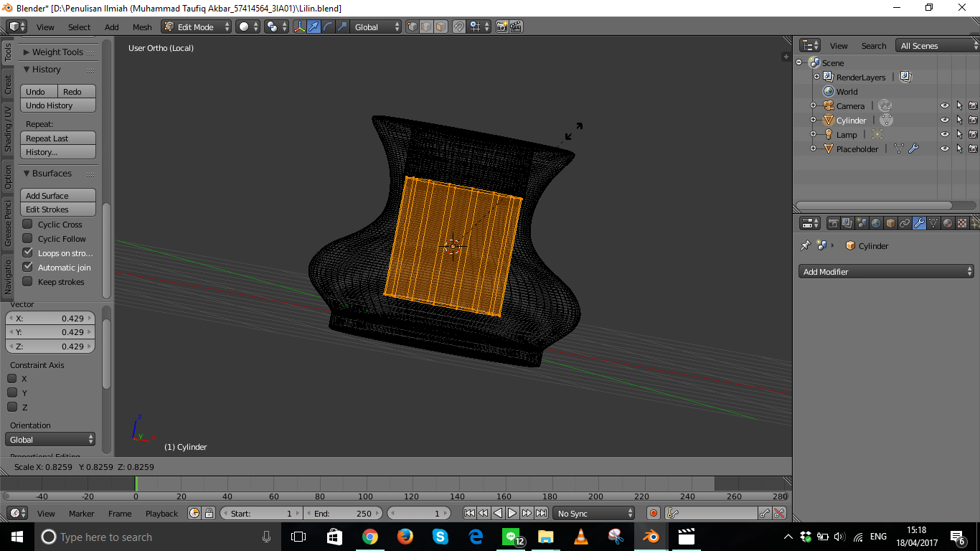
Task: Switch to face select mode
Action: (440, 27)
